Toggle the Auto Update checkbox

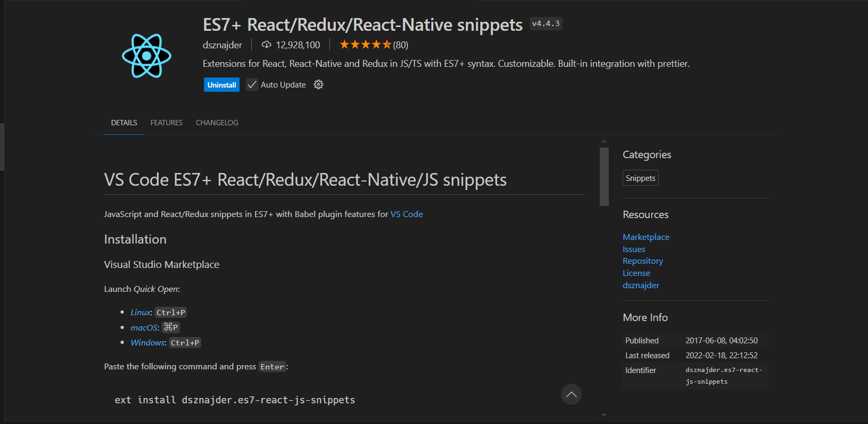pyautogui.click(x=252, y=85)
